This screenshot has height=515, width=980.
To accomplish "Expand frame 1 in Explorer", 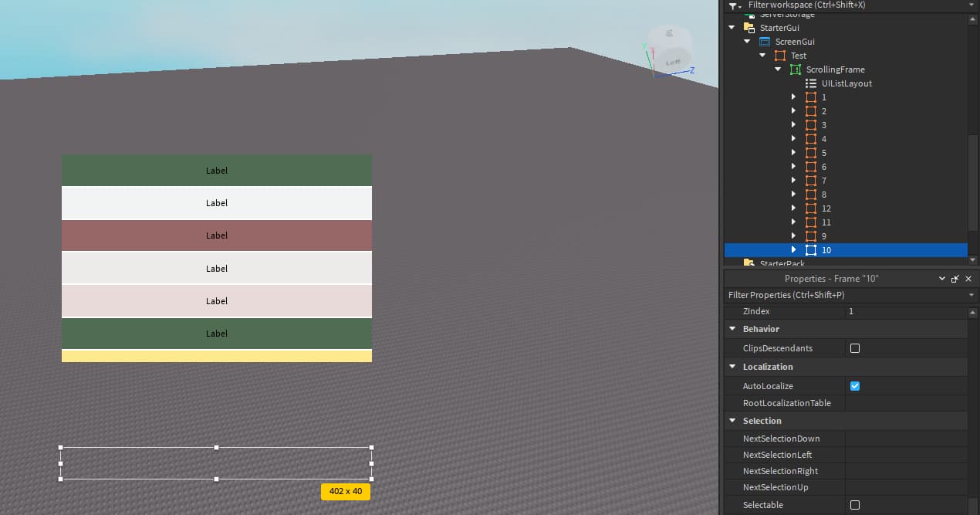I will [x=793, y=97].
